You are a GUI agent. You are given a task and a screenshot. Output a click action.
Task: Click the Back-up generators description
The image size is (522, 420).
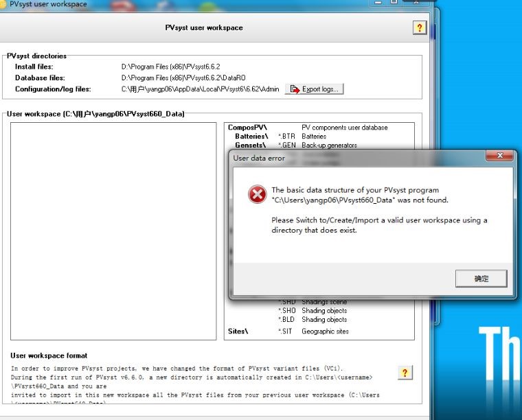pyautogui.click(x=329, y=145)
